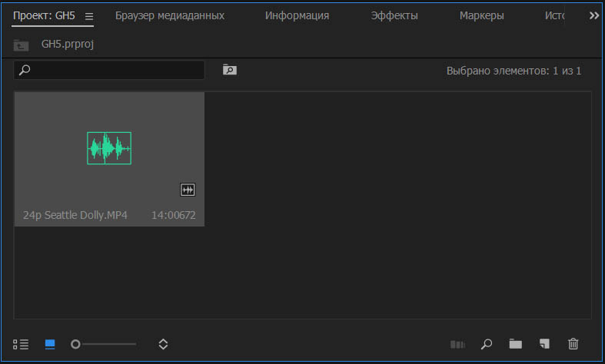Switch to Браузер медиаданных tab
The width and height of the screenshot is (605, 364).
click(x=170, y=16)
